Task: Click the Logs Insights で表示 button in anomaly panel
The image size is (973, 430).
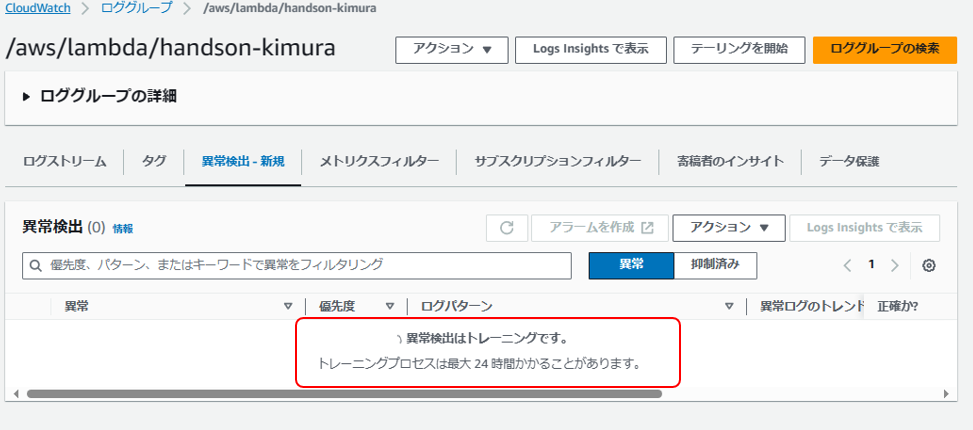Action: tap(864, 228)
